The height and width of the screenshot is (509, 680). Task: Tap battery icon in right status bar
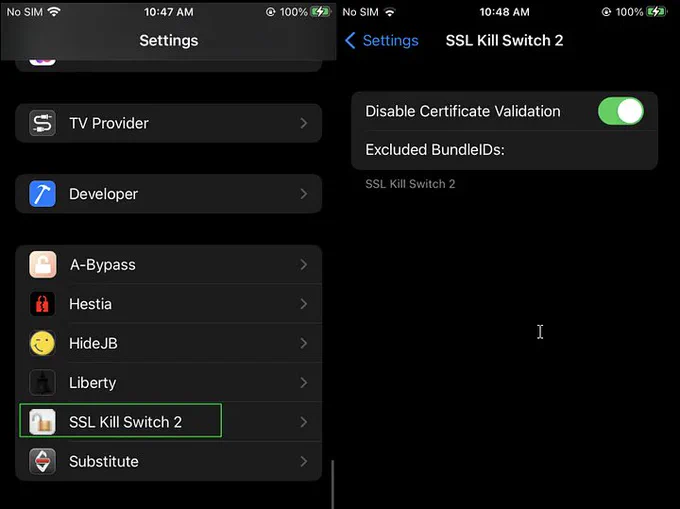coord(656,12)
